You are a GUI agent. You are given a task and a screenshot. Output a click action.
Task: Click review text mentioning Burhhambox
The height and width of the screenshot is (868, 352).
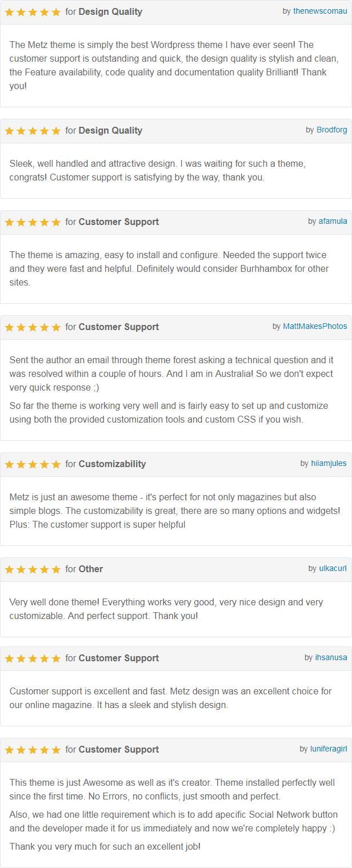coord(169,268)
